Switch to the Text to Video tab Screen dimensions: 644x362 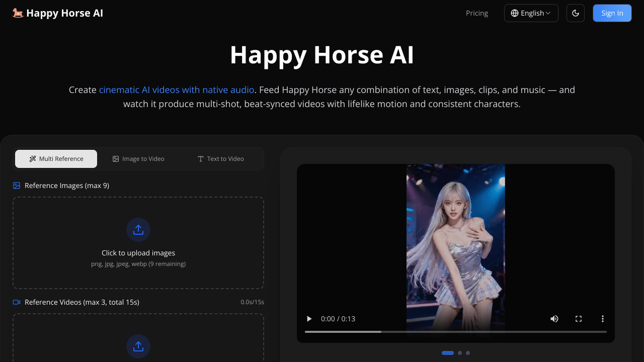(221, 158)
